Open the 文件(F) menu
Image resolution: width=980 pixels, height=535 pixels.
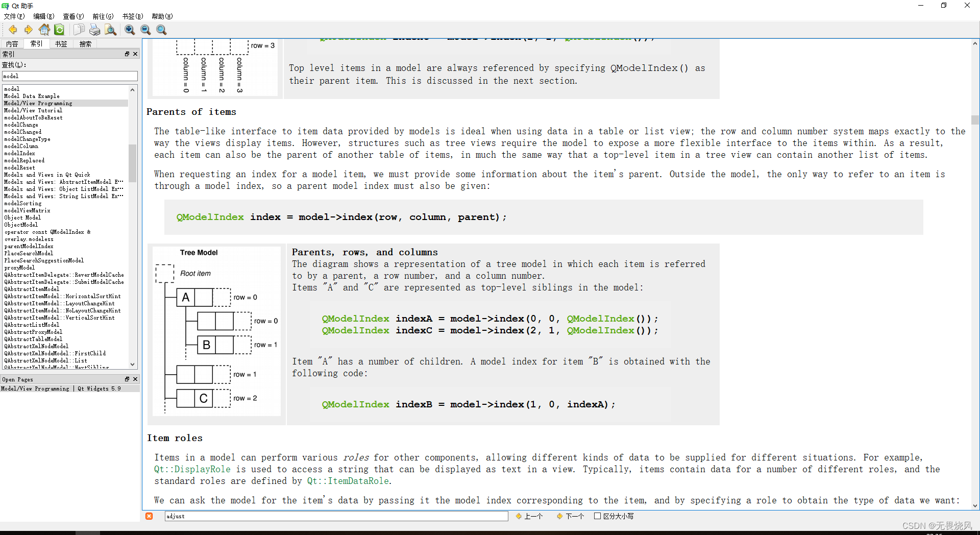14,16
